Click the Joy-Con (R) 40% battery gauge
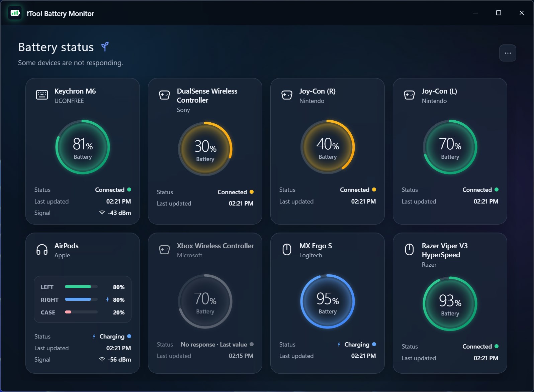Screen dimensions: 534x392 328,147
